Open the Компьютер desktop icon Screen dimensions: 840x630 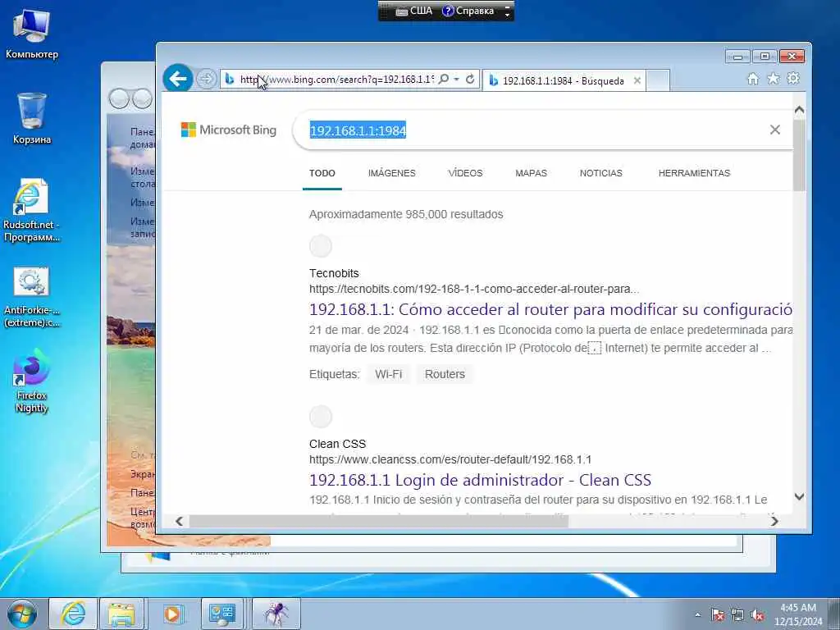click(x=32, y=33)
